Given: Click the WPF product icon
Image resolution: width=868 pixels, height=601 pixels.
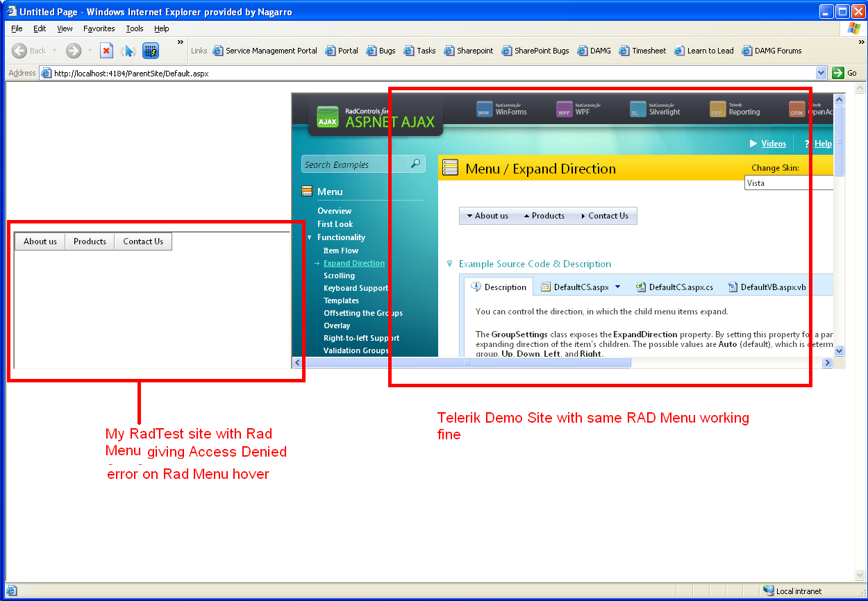Looking at the screenshot, I should click(564, 109).
